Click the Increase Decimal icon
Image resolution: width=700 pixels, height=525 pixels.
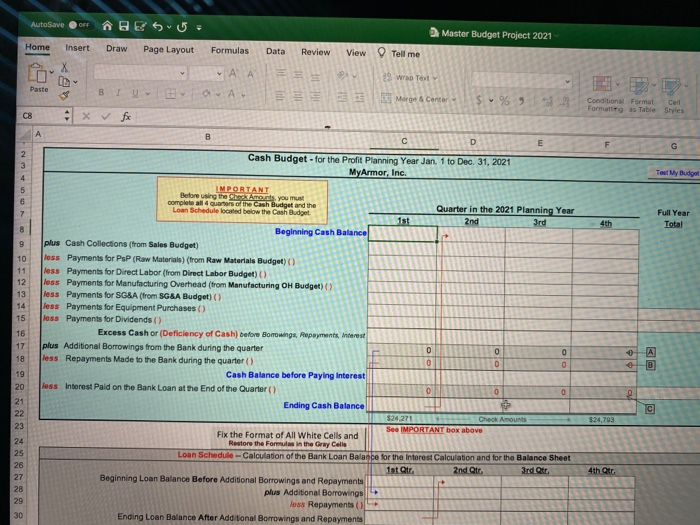point(548,102)
